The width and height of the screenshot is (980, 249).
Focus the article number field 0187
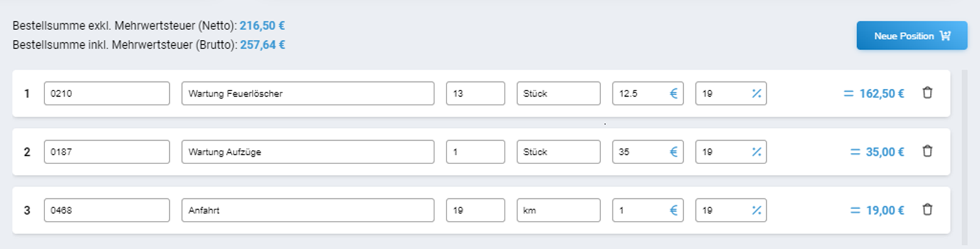tap(107, 152)
